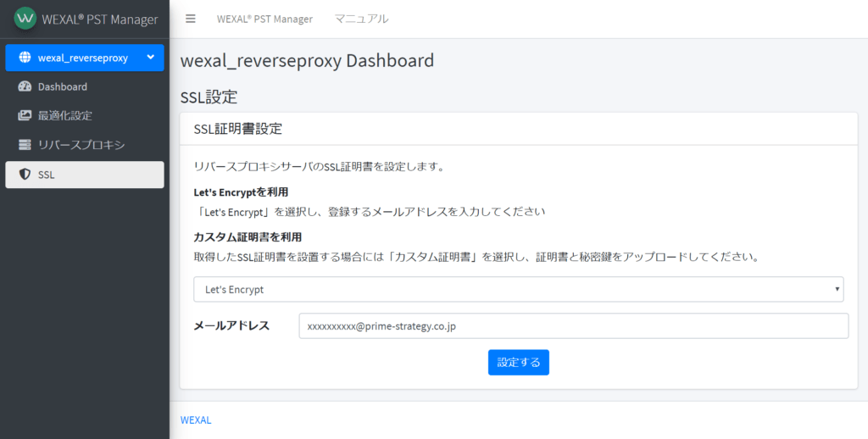Select SSL sidebar item
The height and width of the screenshot is (439, 868).
point(85,175)
